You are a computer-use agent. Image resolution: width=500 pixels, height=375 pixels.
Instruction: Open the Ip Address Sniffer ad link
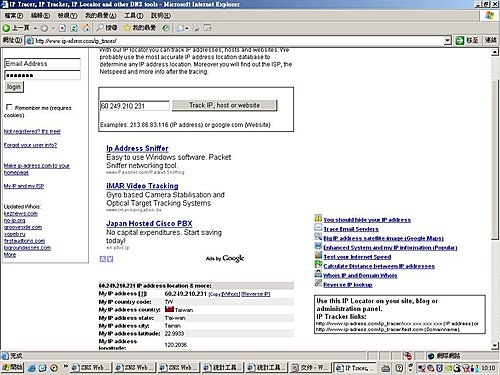click(137, 148)
